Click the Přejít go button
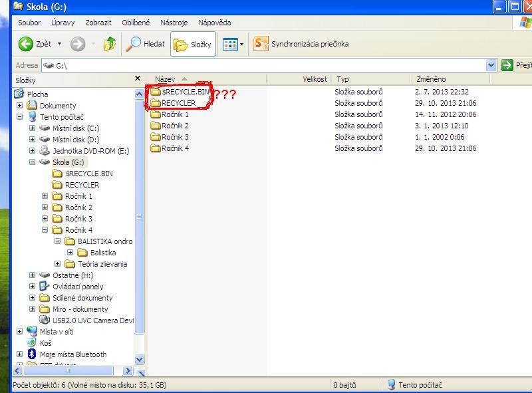532x393 pixels. coord(516,65)
